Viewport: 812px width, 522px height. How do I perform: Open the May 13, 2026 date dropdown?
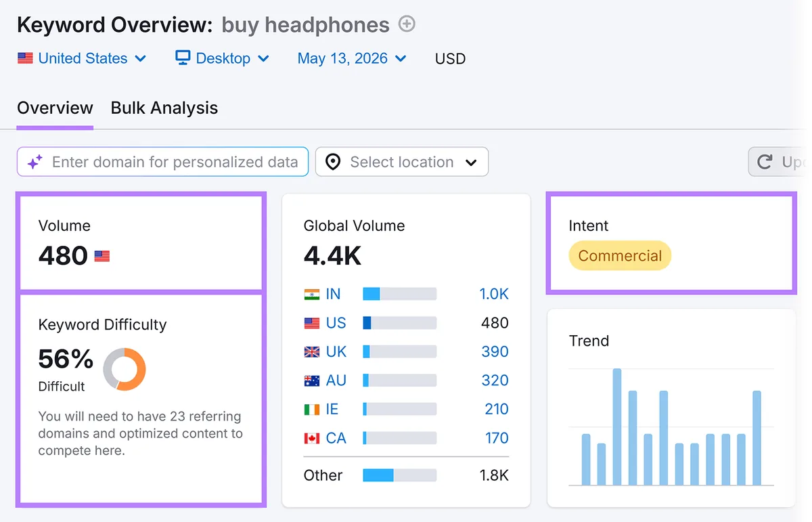[x=352, y=58]
